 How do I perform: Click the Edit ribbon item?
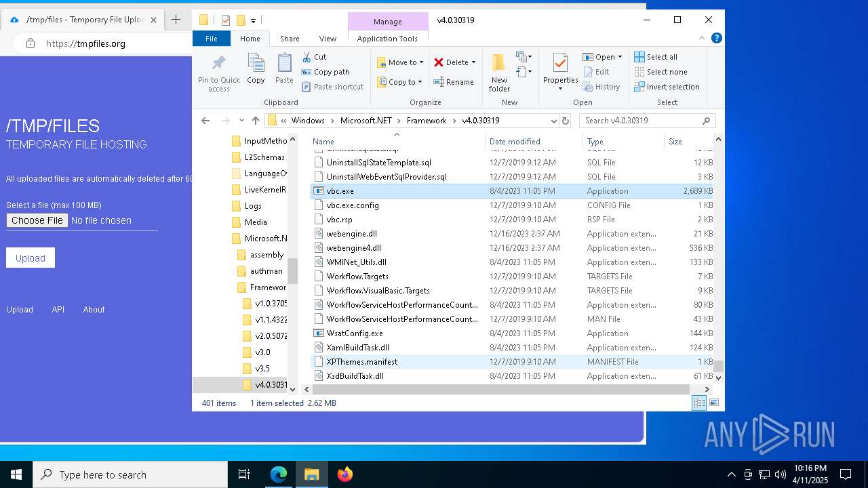click(596, 72)
